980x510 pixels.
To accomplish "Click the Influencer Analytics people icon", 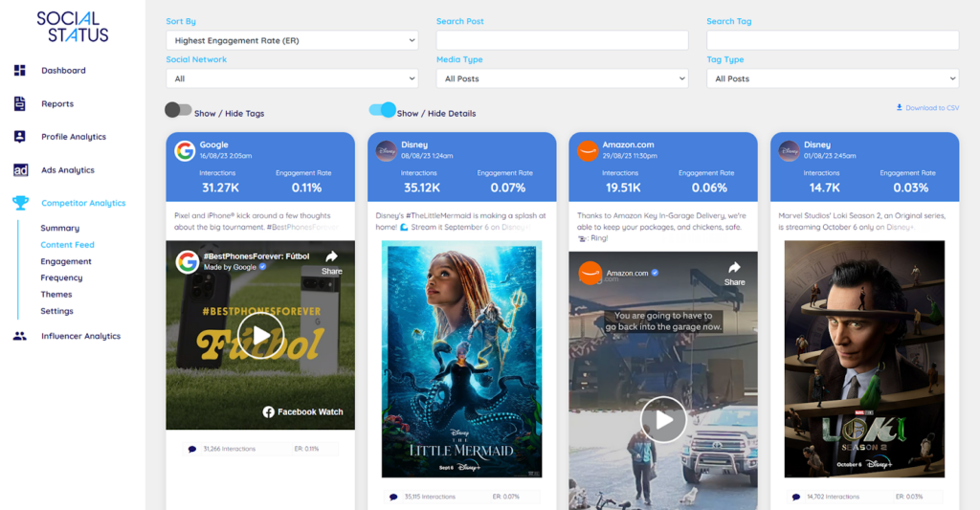I will (20, 336).
